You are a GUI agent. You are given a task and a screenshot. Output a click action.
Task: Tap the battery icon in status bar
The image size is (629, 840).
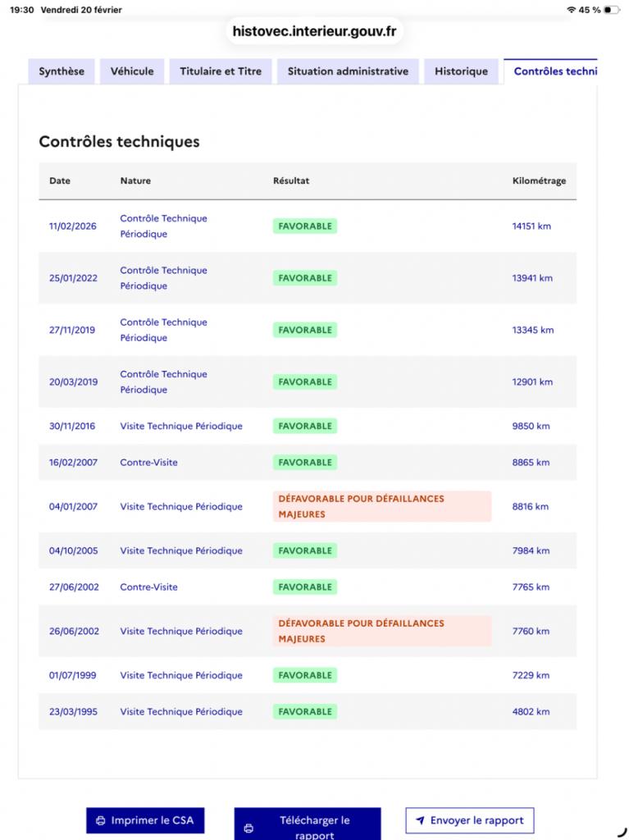[x=613, y=10]
